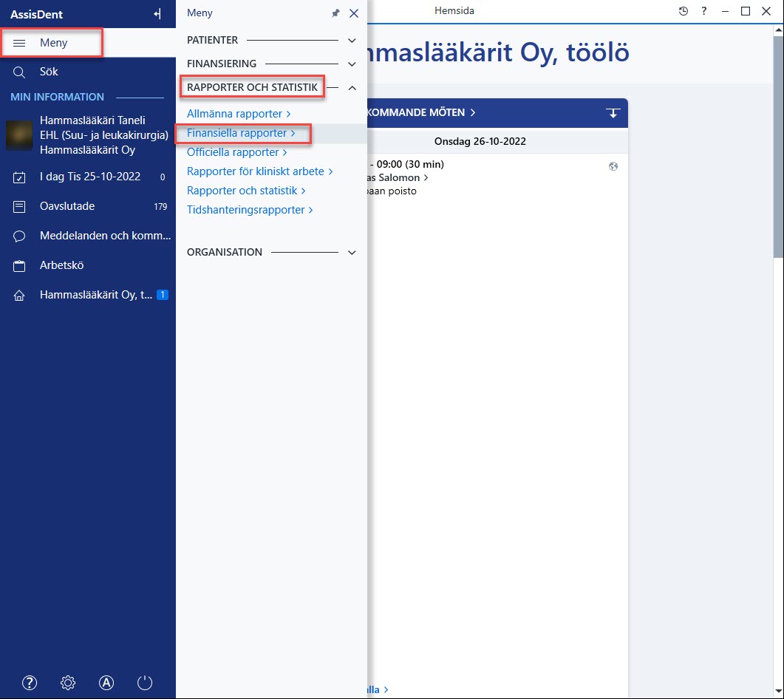Collapse the RAPPORTER OCH STATISTIK section
Image resolution: width=784 pixels, height=699 pixels.
coord(352,88)
